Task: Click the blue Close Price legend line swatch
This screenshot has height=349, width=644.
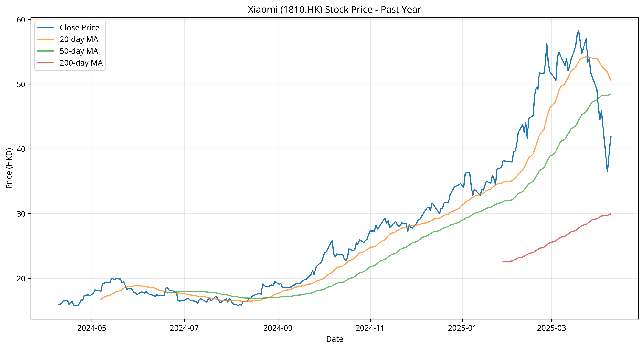Action: [x=46, y=27]
